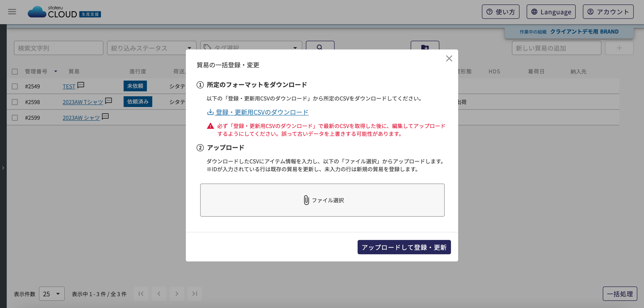Click the #2599 management number cell
This screenshot has width=644, height=308.
coord(32,118)
